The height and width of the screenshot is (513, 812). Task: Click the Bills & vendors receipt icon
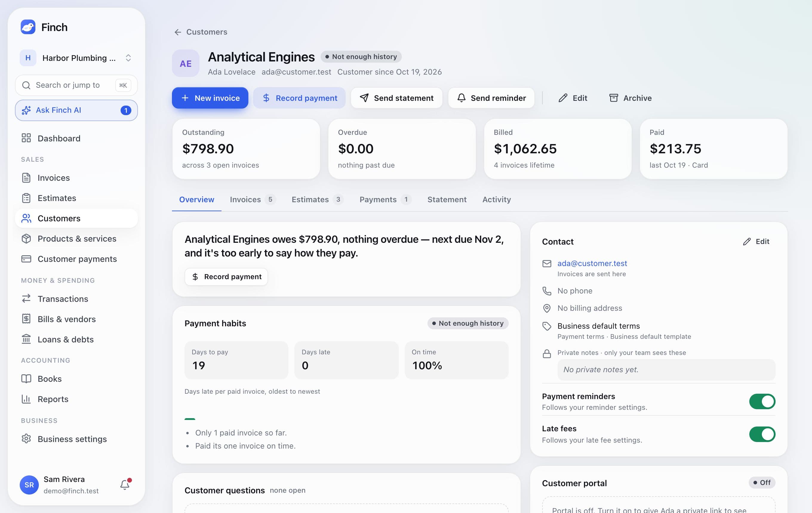coord(26,319)
